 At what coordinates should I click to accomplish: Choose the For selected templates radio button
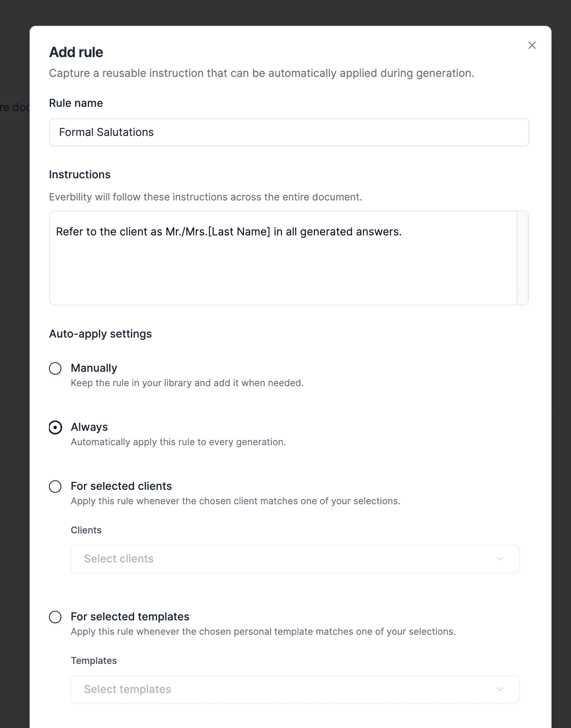coord(55,617)
